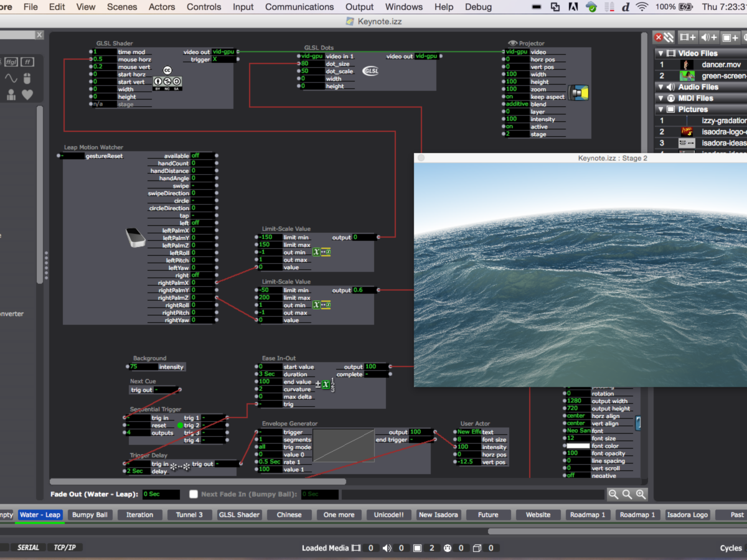
Task: Click the white font color swatch
Action: point(577,446)
